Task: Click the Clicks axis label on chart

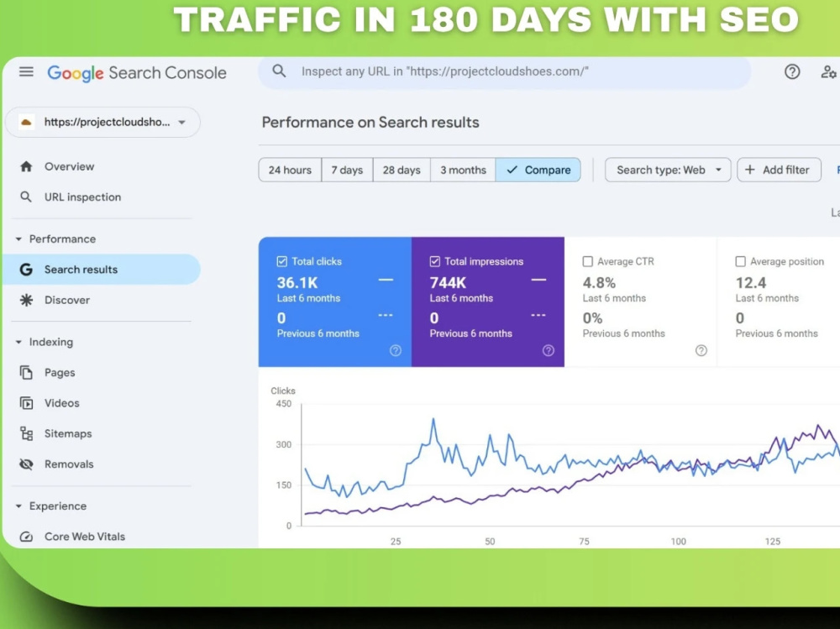Action: pyautogui.click(x=283, y=391)
